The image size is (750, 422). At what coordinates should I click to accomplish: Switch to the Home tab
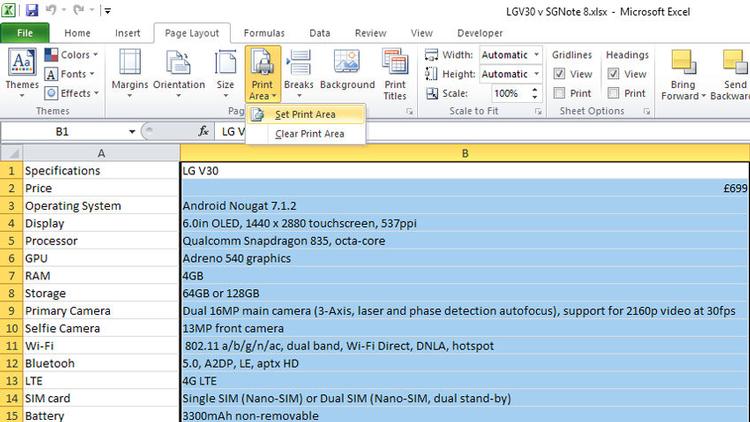[77, 33]
